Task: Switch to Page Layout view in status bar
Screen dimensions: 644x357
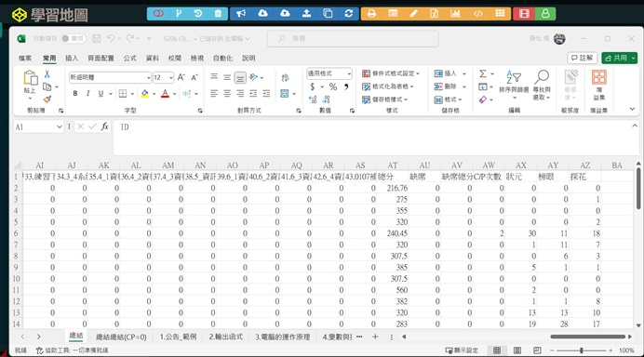Action: 517,350
